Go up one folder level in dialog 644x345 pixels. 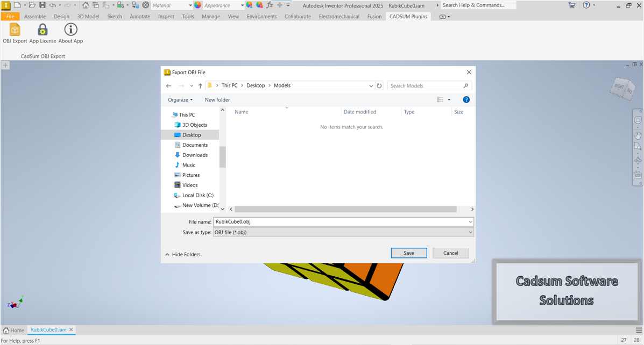point(200,86)
